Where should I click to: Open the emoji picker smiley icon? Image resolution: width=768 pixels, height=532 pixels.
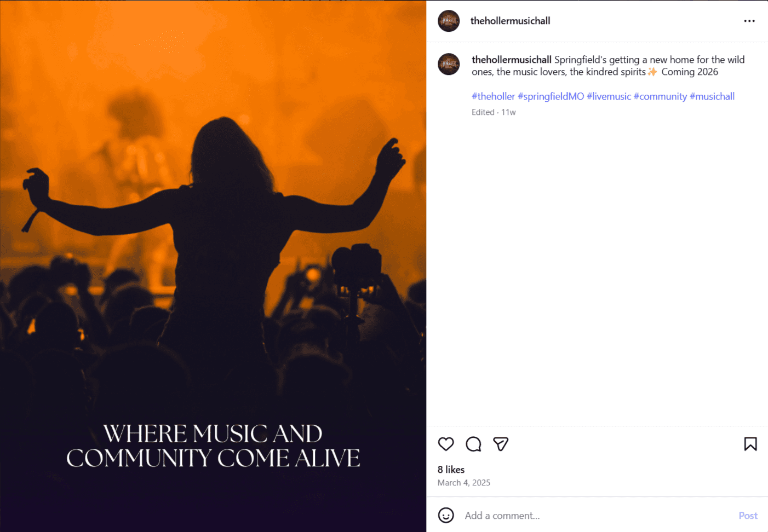coord(446,515)
